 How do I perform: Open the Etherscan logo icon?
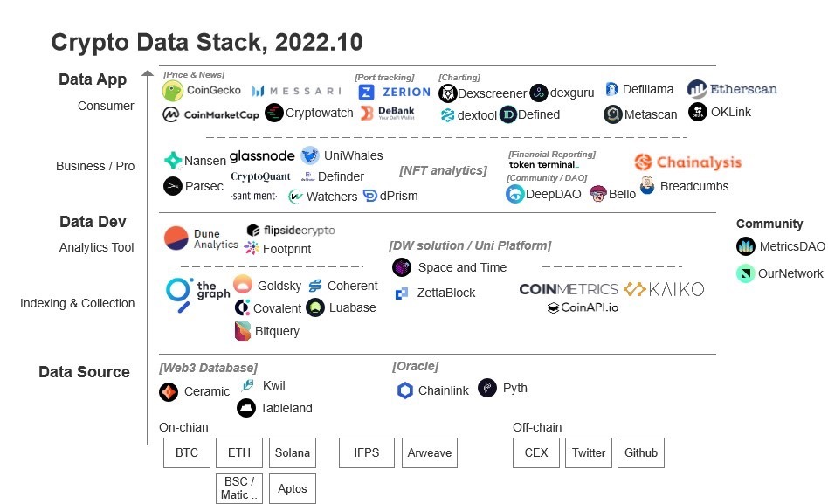(x=697, y=89)
